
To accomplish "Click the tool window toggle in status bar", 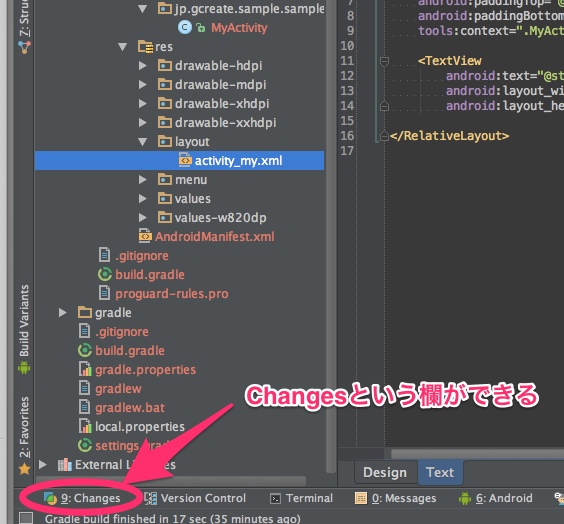I will (x=26, y=518).
